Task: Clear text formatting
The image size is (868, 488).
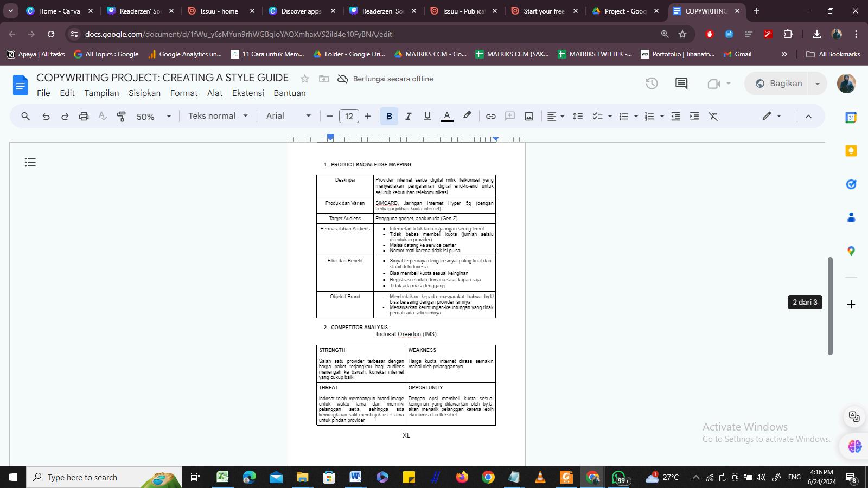Action: click(x=713, y=116)
